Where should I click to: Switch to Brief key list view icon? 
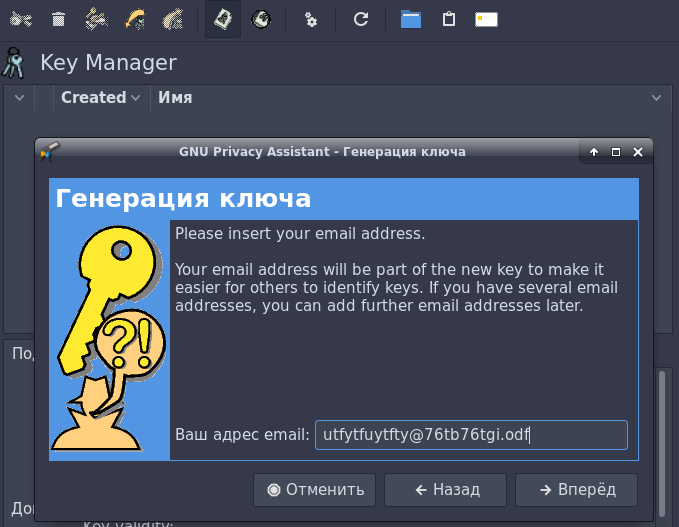pyautogui.click(x=223, y=19)
